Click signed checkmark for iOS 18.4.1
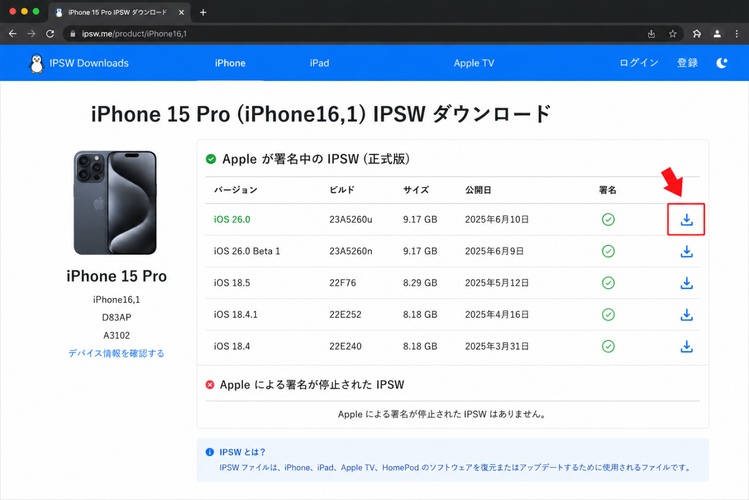Screen dimensions: 749x500 click(608, 315)
